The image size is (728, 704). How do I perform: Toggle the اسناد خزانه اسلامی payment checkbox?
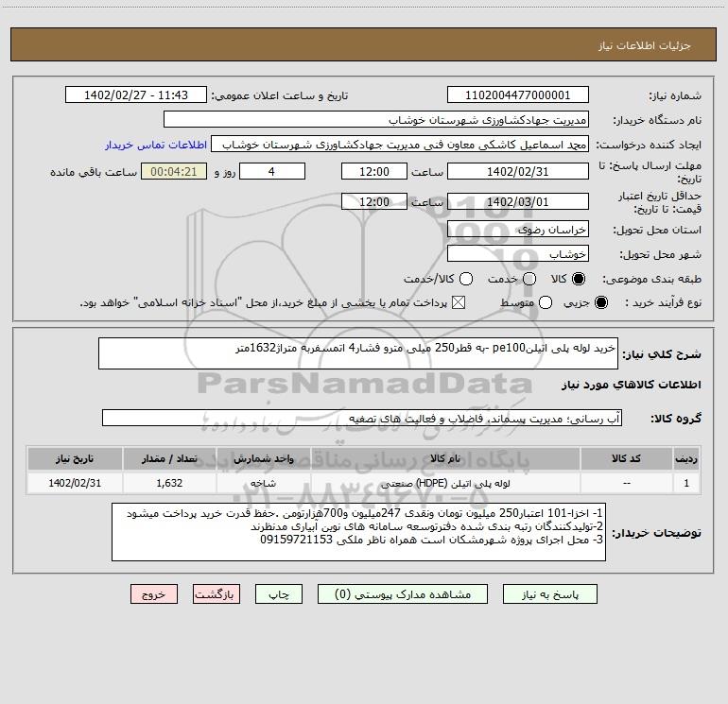(459, 302)
